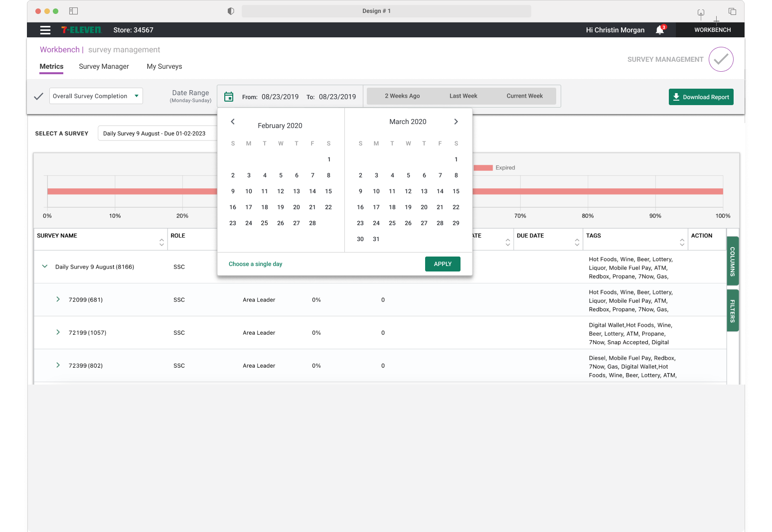Click the red Expired legend swatch
This screenshot has width=772, height=532.
click(x=483, y=168)
